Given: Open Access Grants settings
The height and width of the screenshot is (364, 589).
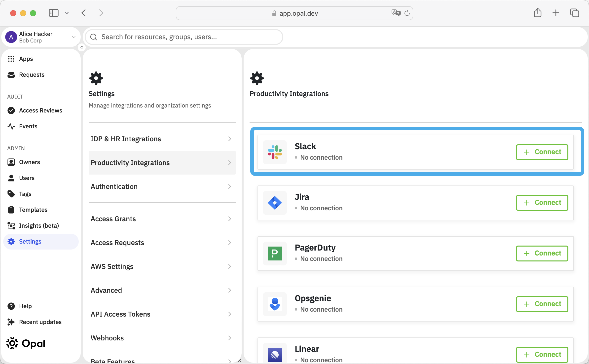Looking at the screenshot, I should click(x=162, y=219).
